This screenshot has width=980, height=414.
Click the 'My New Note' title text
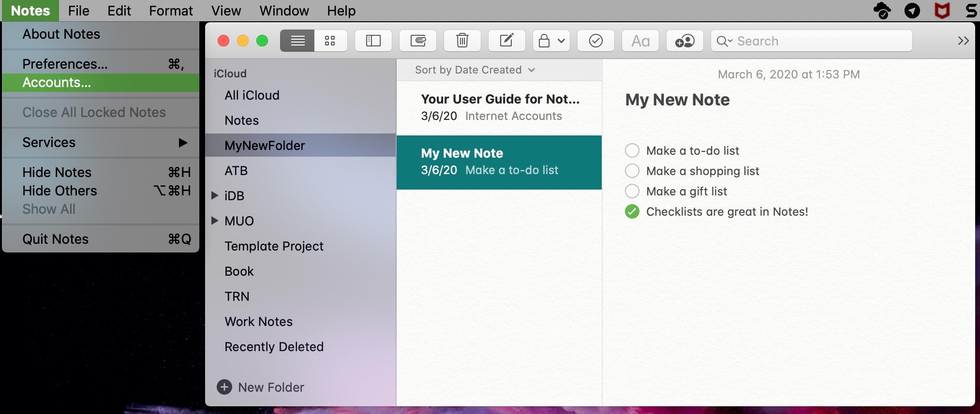coord(677,100)
